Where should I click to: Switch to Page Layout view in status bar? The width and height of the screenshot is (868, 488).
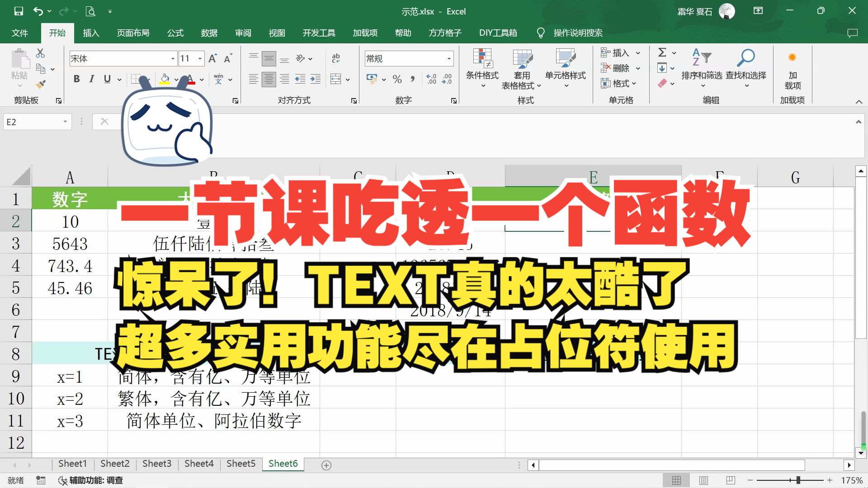(703, 480)
